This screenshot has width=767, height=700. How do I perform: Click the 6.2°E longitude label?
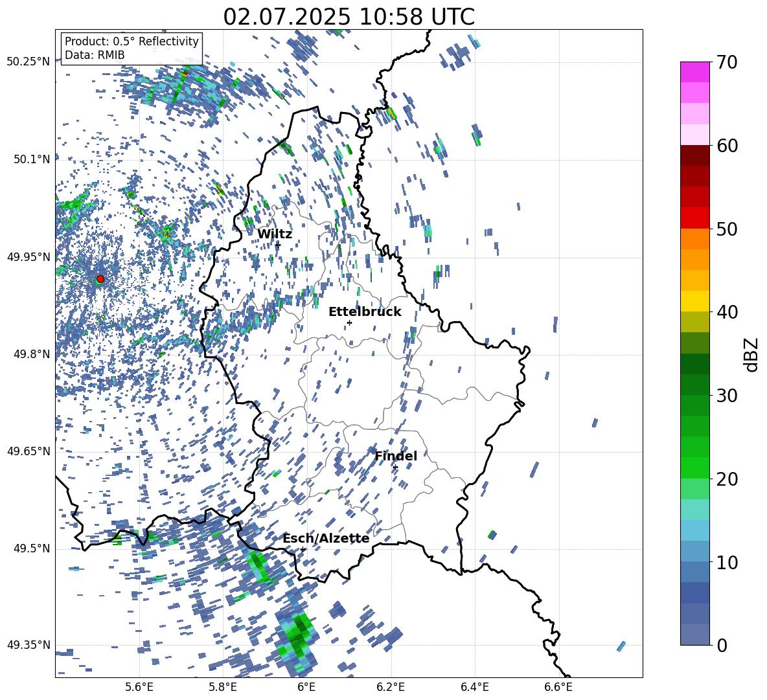coord(391,688)
